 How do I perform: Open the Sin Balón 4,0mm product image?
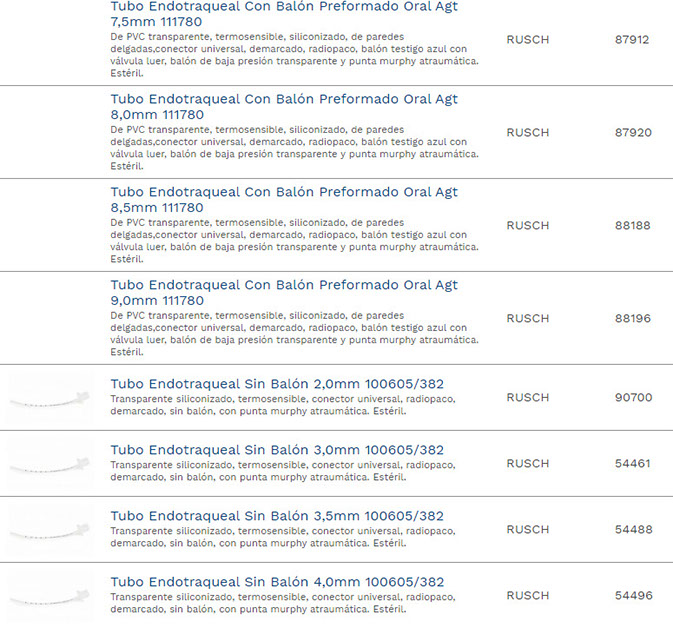click(x=49, y=596)
